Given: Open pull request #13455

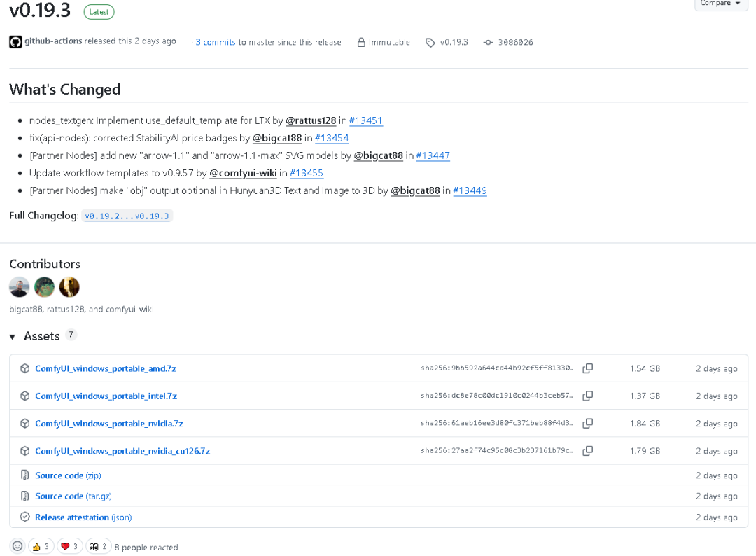Looking at the screenshot, I should (x=307, y=173).
